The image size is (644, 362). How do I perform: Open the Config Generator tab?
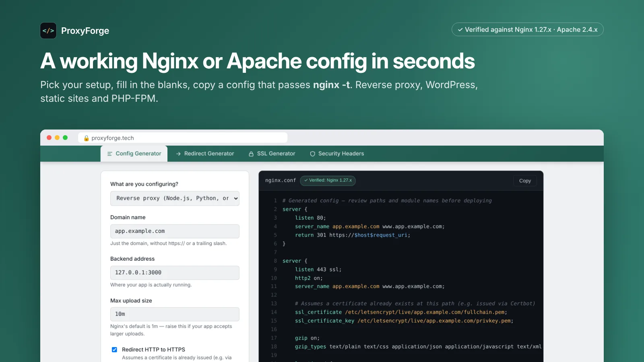click(134, 154)
